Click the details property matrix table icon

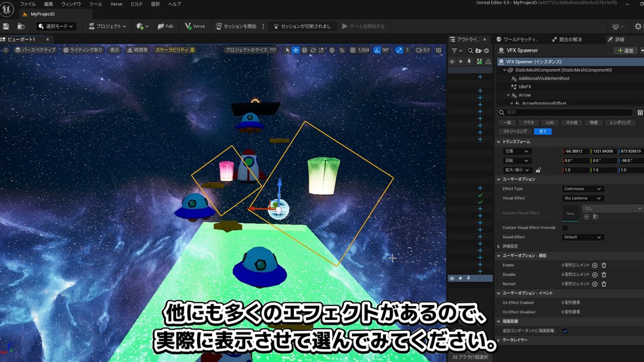640,113
